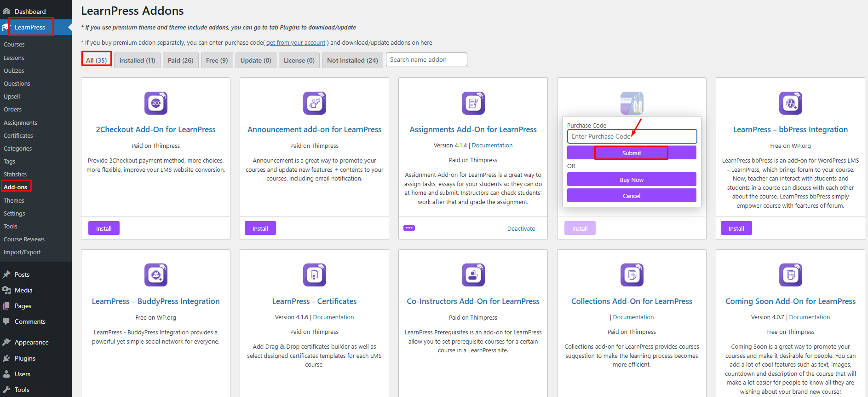Open the 2Checkout Add-On title link
This screenshot has height=397, width=868.
156,129
